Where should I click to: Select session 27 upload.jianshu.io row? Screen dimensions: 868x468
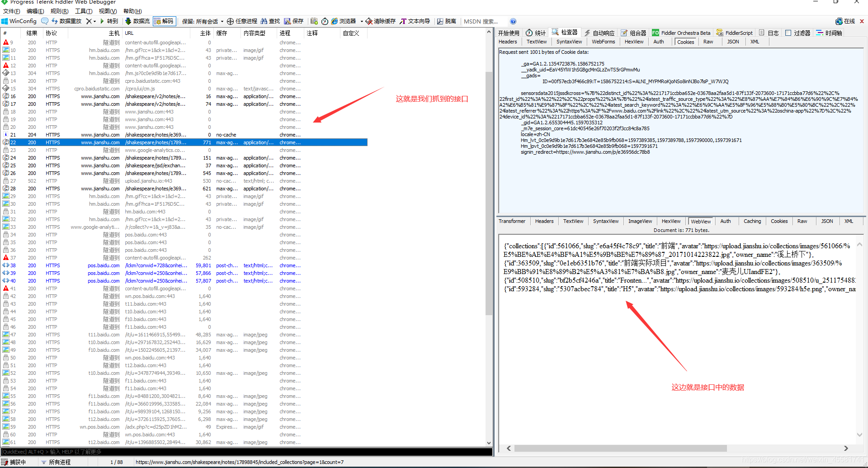[x=184, y=181]
